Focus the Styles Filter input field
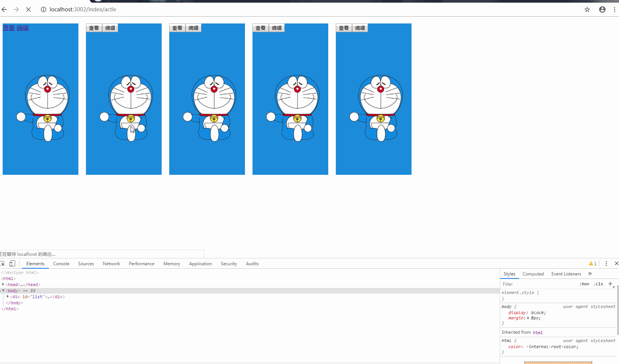 538,284
